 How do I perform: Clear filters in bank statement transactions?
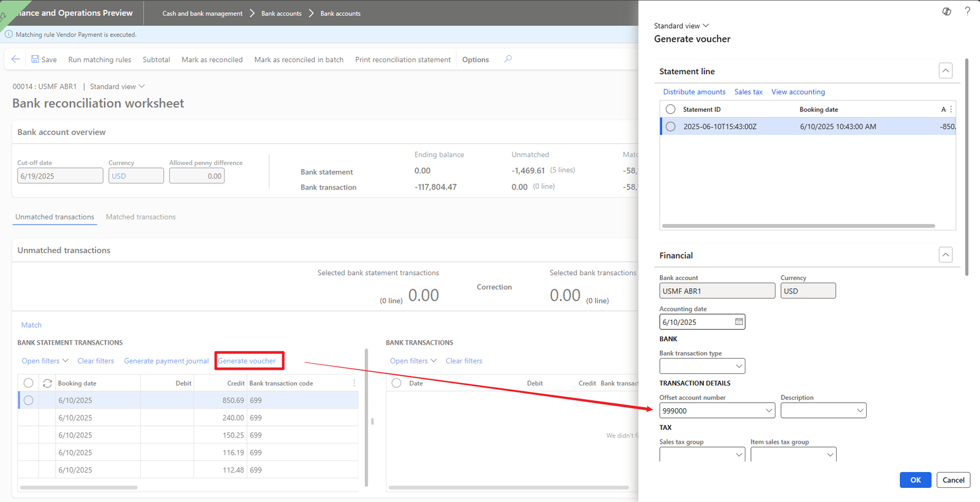point(96,361)
